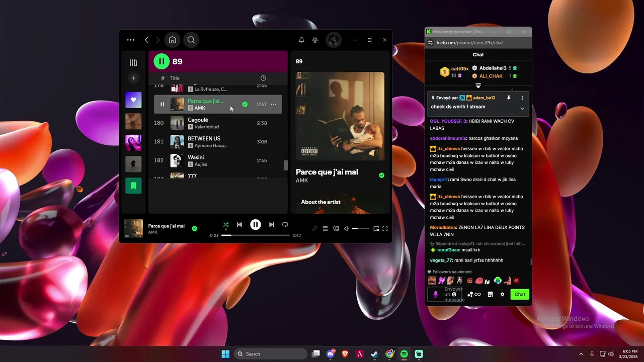
Task: Click the now-playing bar album thumbnail
Action: pyautogui.click(x=133, y=229)
